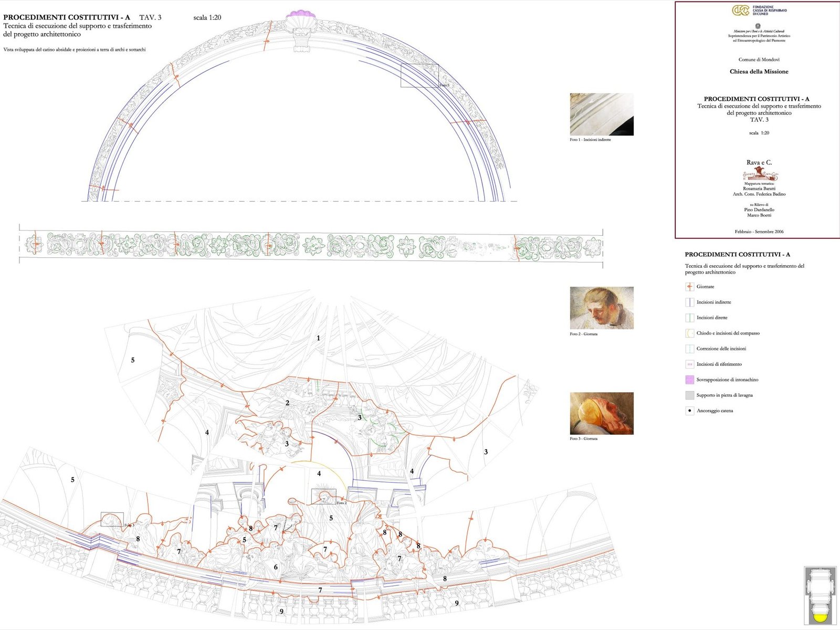Click giornata number 1 at the drapery top
This screenshot has width=840, height=630.
318,338
